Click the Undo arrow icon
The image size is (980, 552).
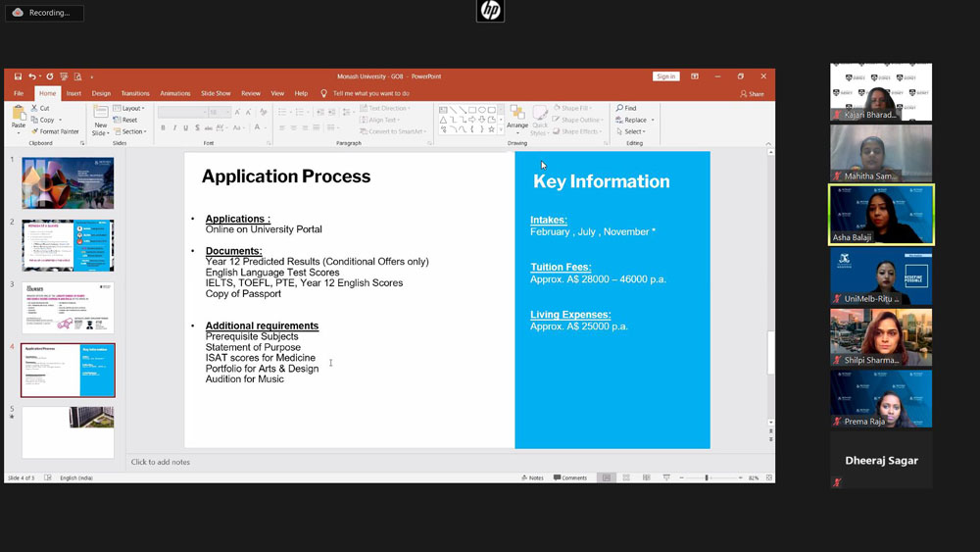tap(32, 76)
